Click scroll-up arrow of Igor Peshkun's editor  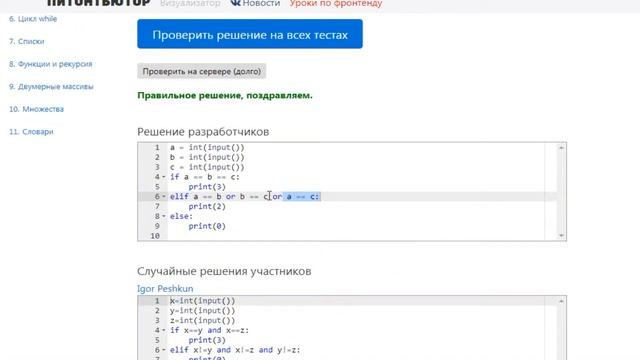click(x=562, y=301)
